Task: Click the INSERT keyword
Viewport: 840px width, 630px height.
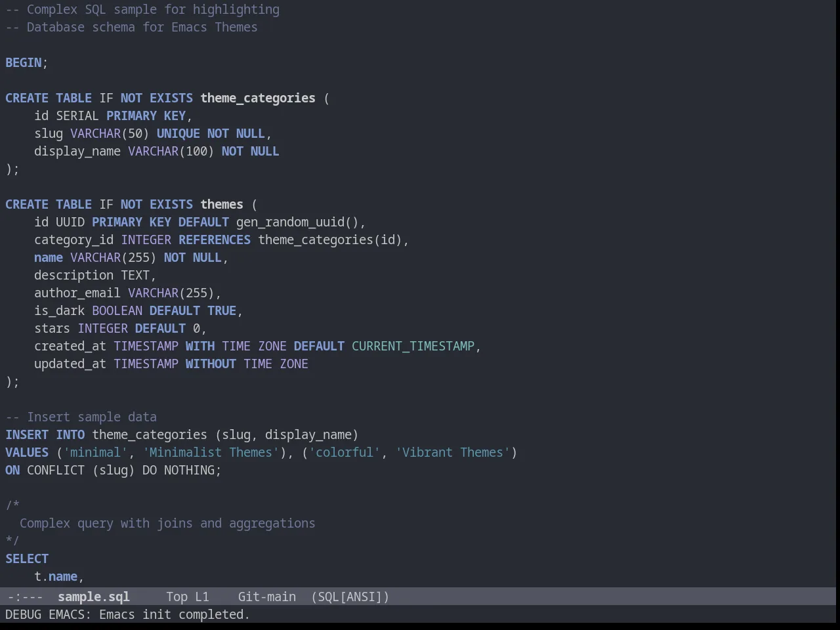Action: click(27, 434)
